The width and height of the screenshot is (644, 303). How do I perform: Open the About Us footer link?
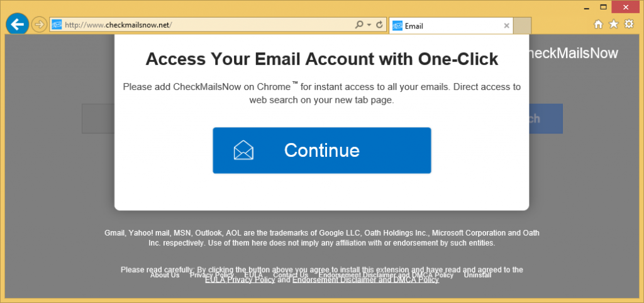coord(165,275)
